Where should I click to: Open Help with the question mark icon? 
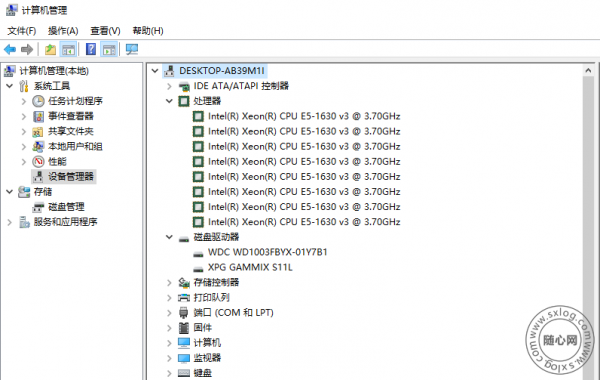tap(91, 49)
